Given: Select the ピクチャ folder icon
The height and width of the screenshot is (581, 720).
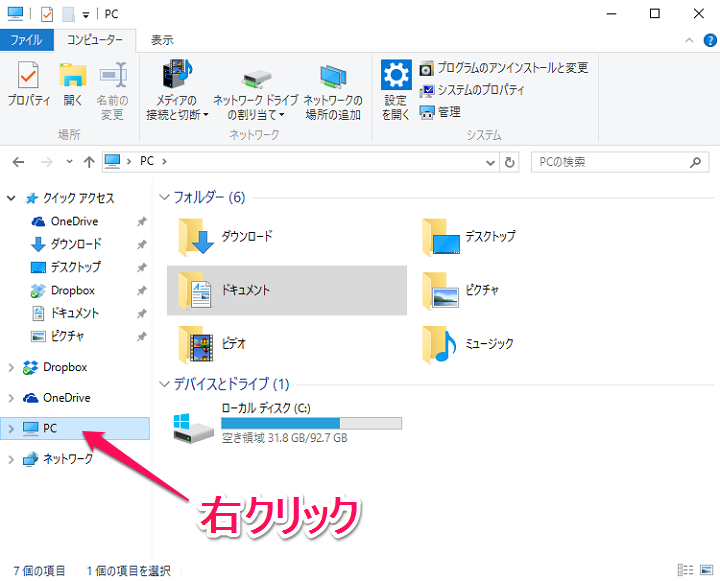Looking at the screenshot, I should point(440,290).
